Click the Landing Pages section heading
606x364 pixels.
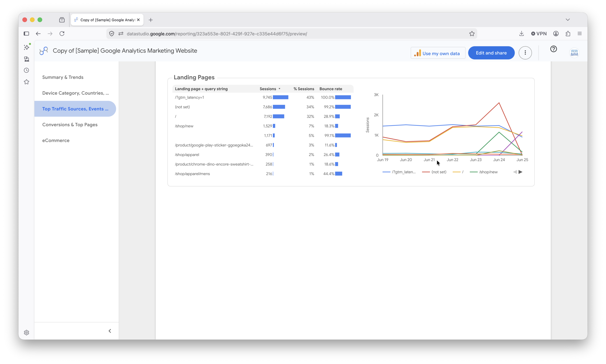coord(194,78)
